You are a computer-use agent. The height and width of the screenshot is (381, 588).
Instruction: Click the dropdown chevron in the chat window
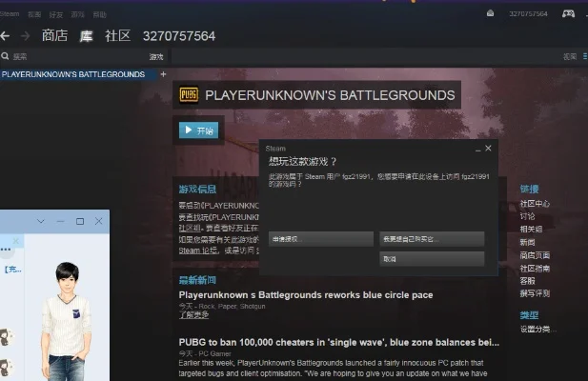pos(40,221)
